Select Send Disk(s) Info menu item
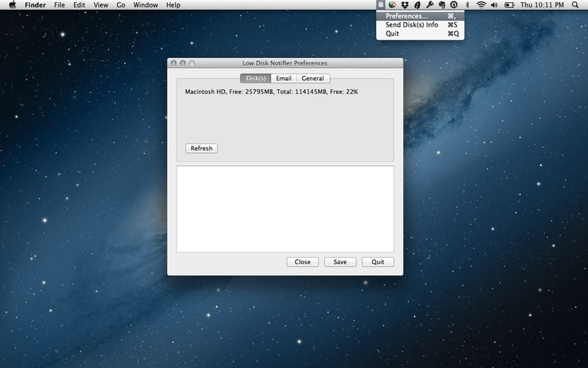Screen dimensions: 588x368 coord(420,25)
